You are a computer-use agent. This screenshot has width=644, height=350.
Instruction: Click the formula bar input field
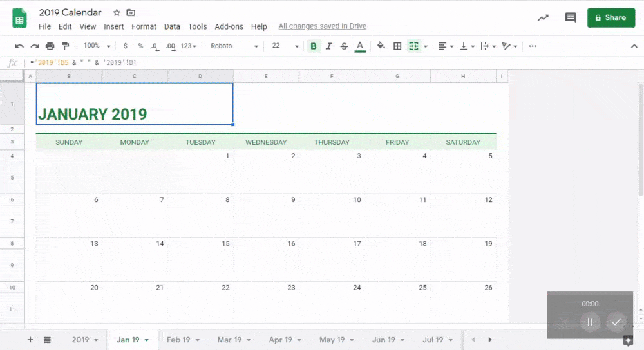coord(322,63)
